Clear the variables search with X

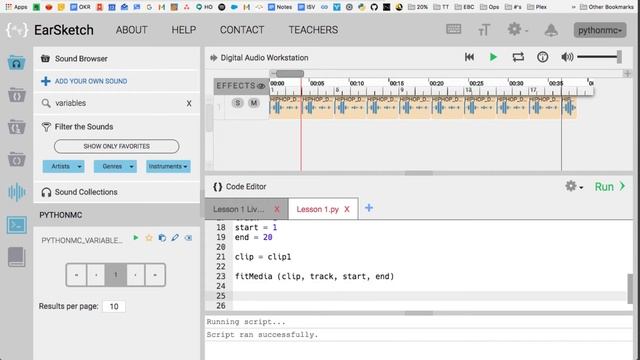(189, 104)
